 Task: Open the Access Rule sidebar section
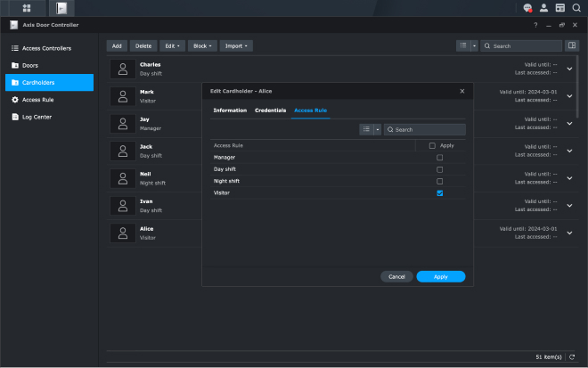(37, 100)
